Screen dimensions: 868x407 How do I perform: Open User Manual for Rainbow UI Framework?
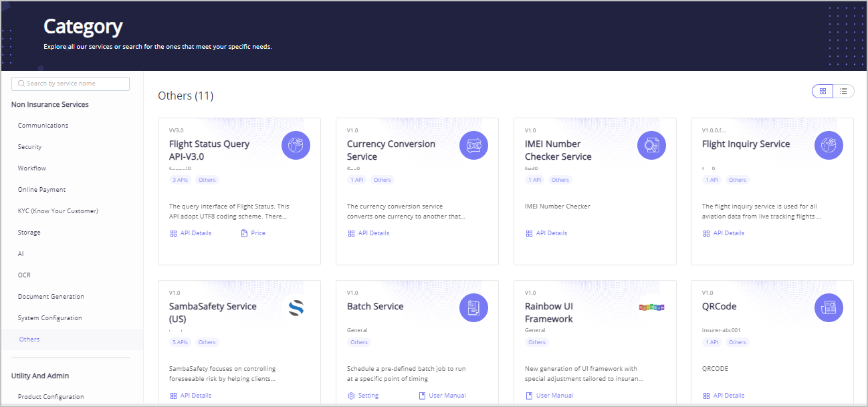(549, 396)
